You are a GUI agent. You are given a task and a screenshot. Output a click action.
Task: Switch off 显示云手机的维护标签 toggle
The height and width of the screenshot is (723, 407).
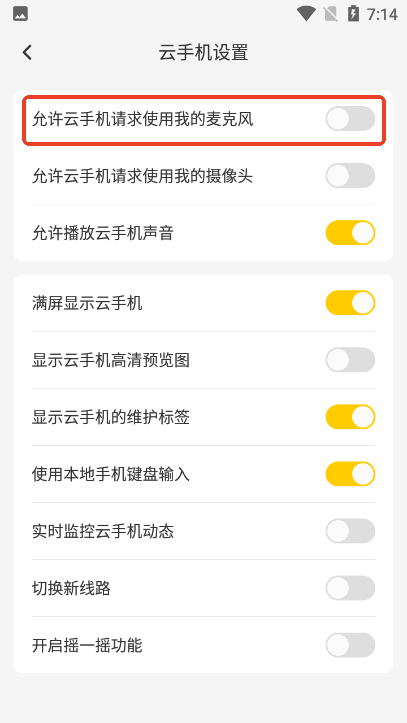point(350,417)
